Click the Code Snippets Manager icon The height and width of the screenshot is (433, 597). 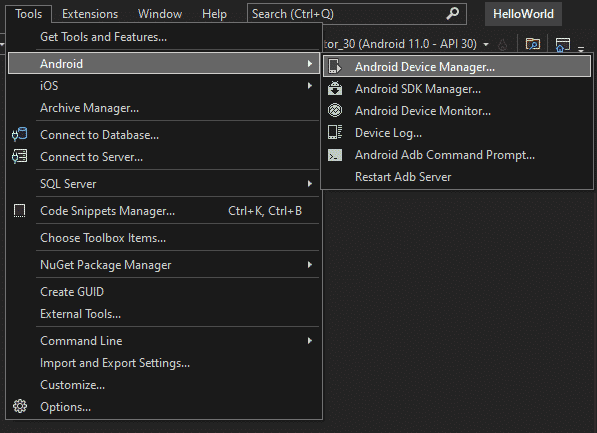coord(19,211)
